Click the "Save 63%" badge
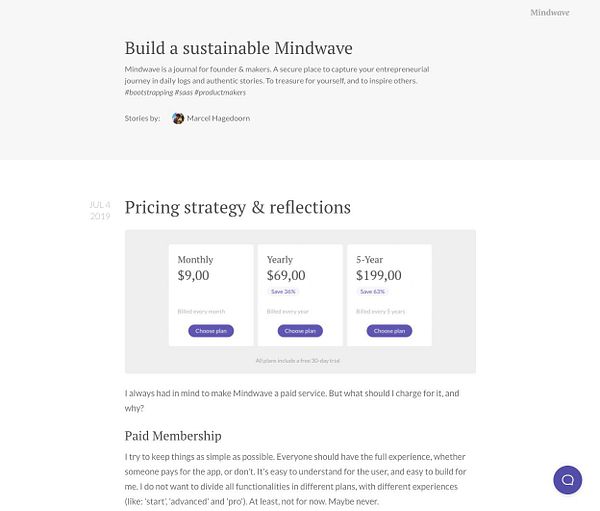Screen dimensions: 600x511 tap(372, 292)
